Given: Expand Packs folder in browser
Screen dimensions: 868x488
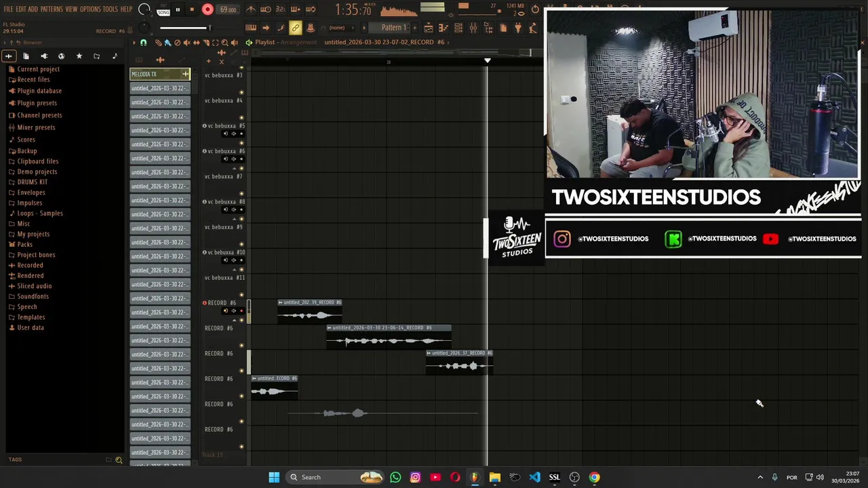Looking at the screenshot, I should pyautogui.click(x=24, y=245).
